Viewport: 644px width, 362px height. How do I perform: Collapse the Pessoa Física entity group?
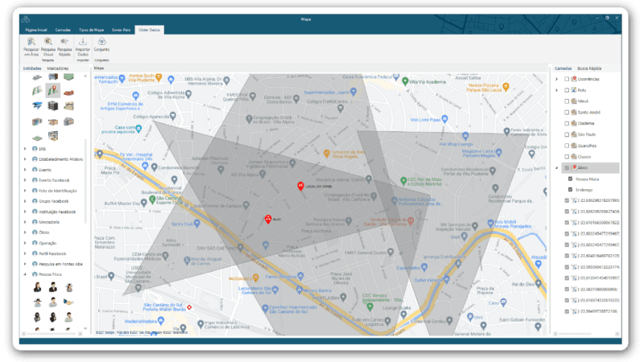click(x=25, y=274)
